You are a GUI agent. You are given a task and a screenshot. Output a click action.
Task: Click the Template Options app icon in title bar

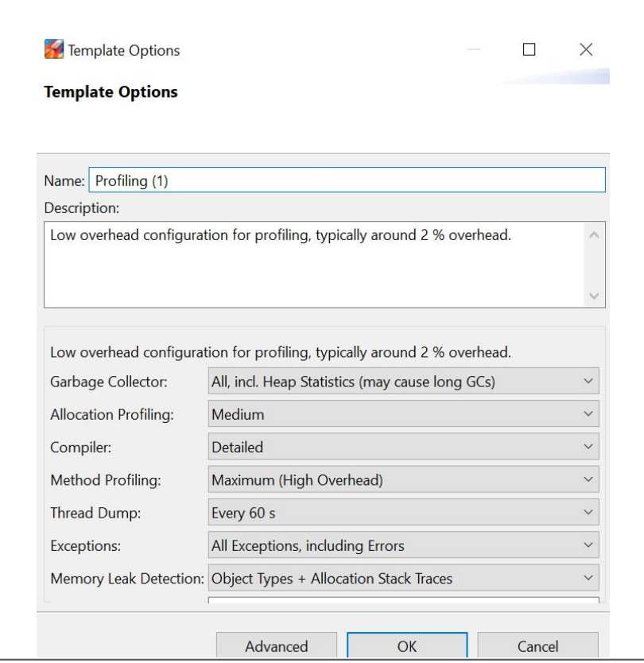coord(54,49)
